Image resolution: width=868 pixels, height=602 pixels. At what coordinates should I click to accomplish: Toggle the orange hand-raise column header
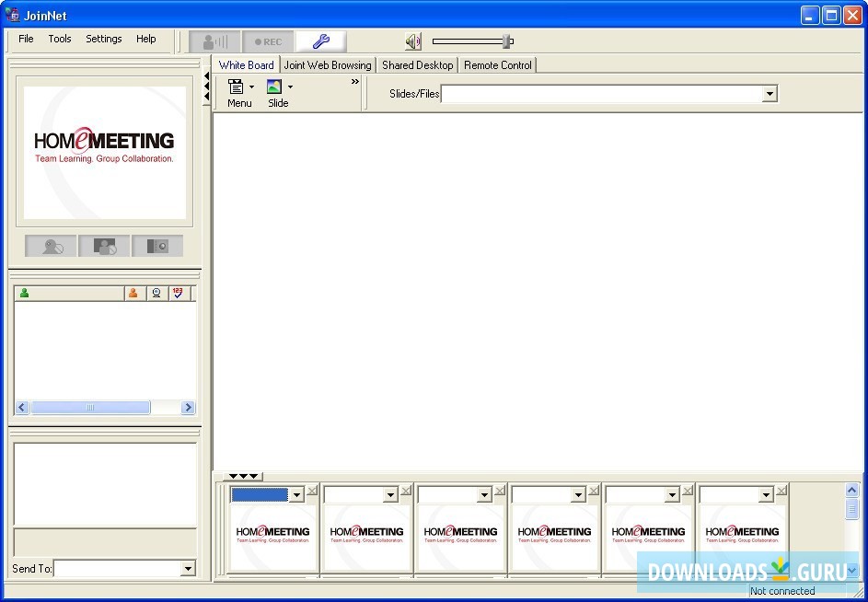pyautogui.click(x=133, y=293)
